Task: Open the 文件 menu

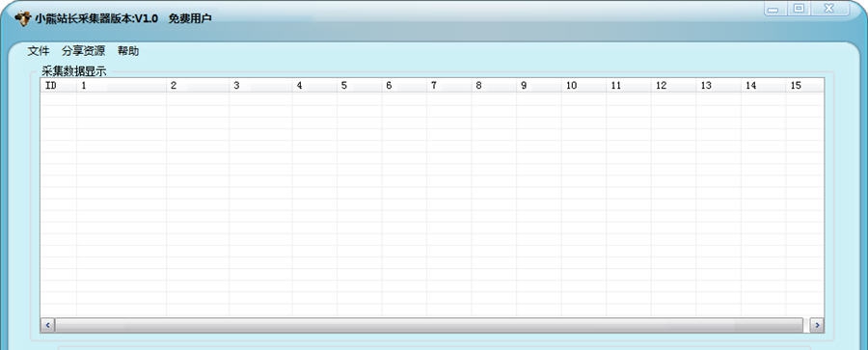Action: click(39, 51)
